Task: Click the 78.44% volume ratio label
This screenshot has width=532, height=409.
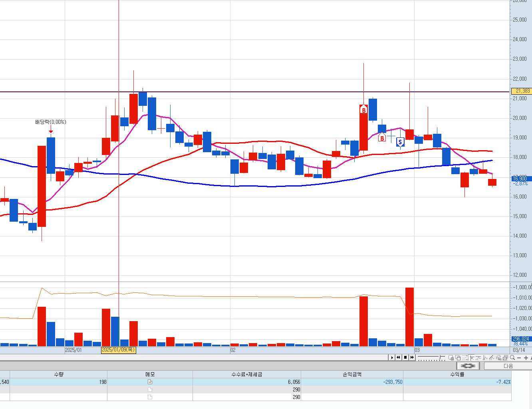Action: pyautogui.click(x=520, y=343)
